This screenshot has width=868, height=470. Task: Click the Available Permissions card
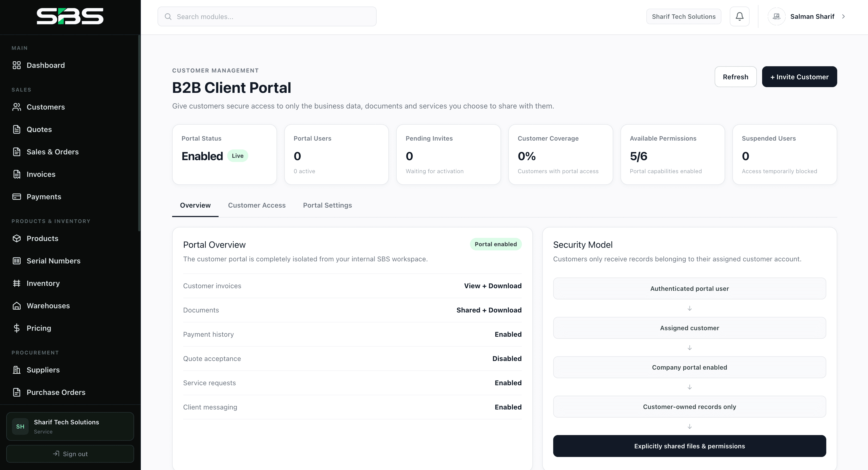(x=673, y=155)
